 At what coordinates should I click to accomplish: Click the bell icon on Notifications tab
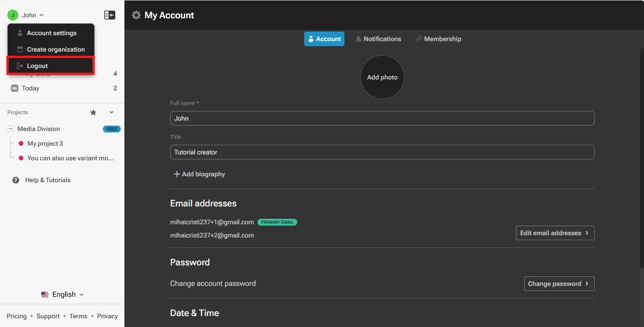[x=358, y=39]
